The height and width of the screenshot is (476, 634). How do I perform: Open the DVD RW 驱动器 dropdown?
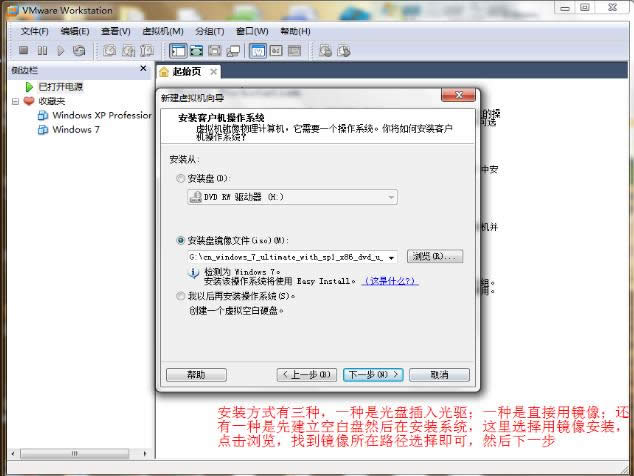391,198
